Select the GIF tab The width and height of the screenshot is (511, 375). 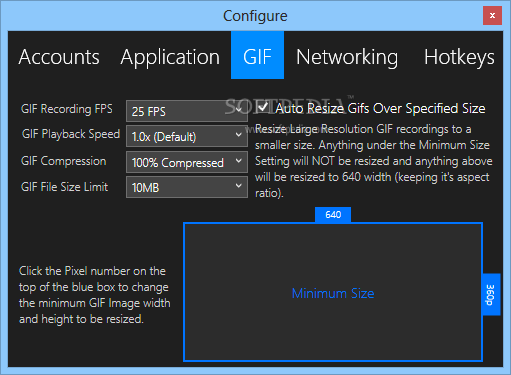point(257,55)
